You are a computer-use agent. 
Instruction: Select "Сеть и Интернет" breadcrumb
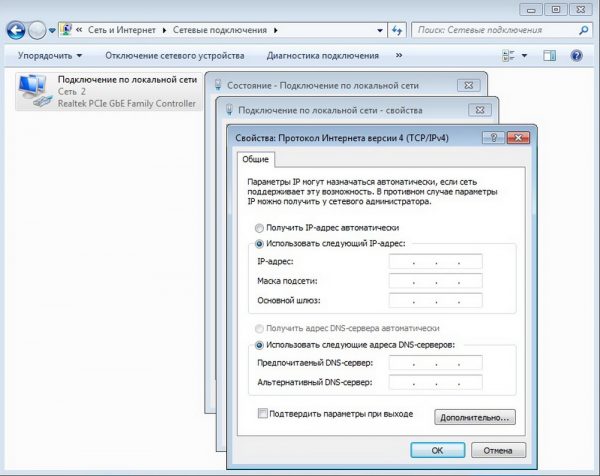click(122, 30)
